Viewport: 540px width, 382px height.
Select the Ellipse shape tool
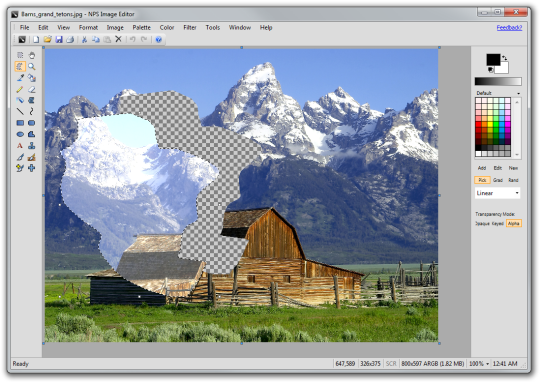click(x=20, y=134)
